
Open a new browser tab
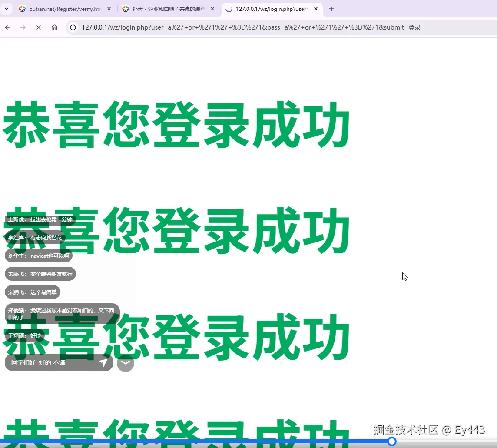click(331, 9)
